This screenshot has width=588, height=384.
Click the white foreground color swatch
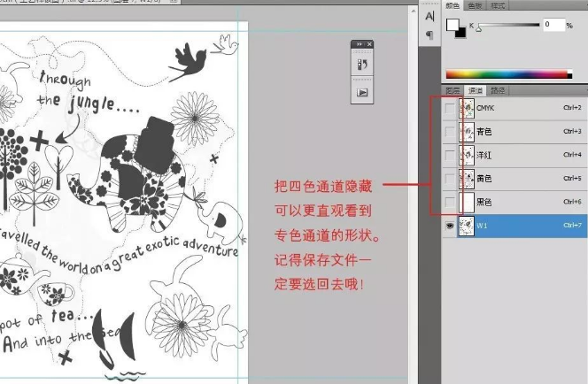click(x=453, y=25)
